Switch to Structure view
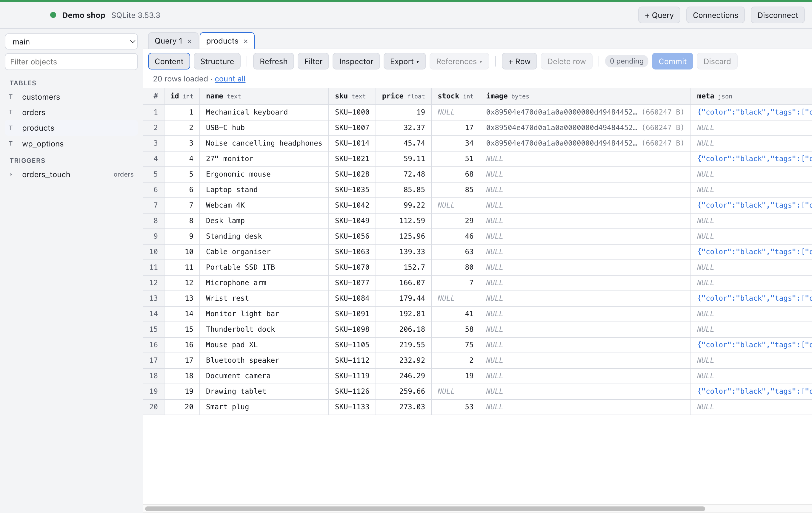The image size is (812, 513). coord(217,61)
